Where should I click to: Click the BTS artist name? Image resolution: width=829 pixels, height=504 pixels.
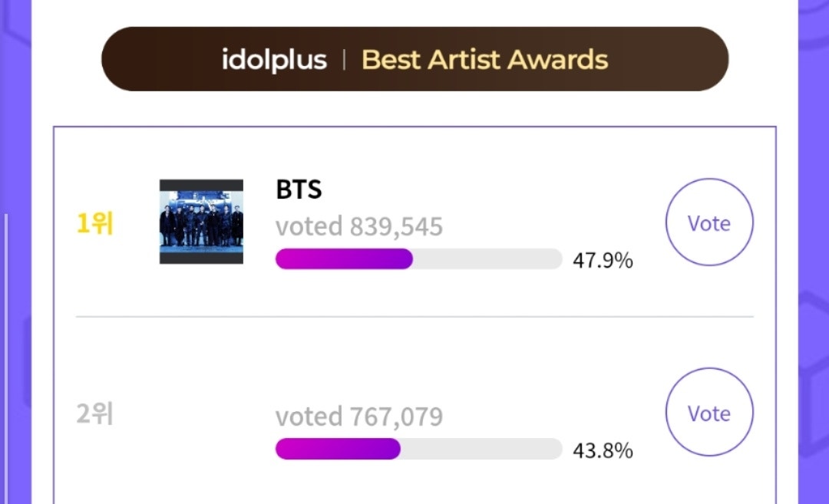click(x=299, y=189)
